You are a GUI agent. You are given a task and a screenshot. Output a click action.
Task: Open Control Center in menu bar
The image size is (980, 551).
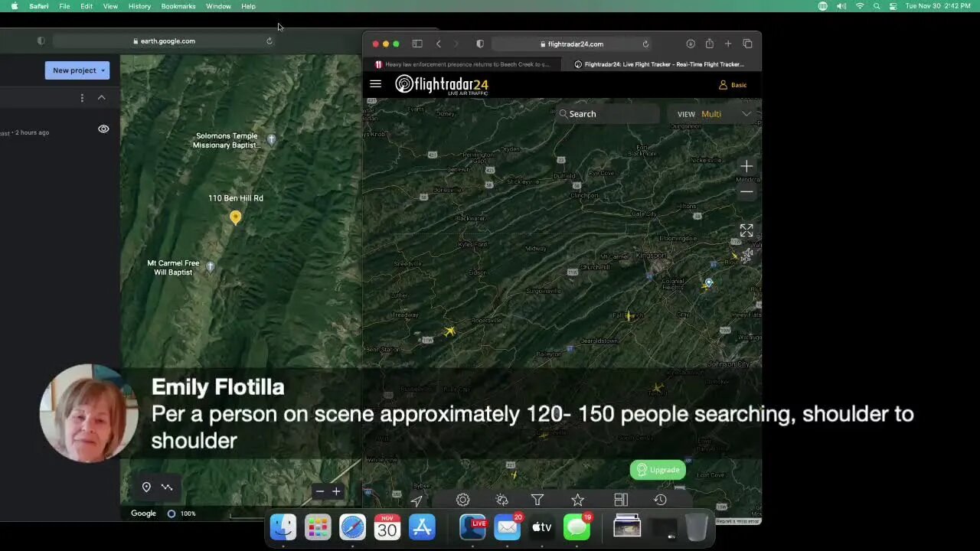pyautogui.click(x=893, y=6)
